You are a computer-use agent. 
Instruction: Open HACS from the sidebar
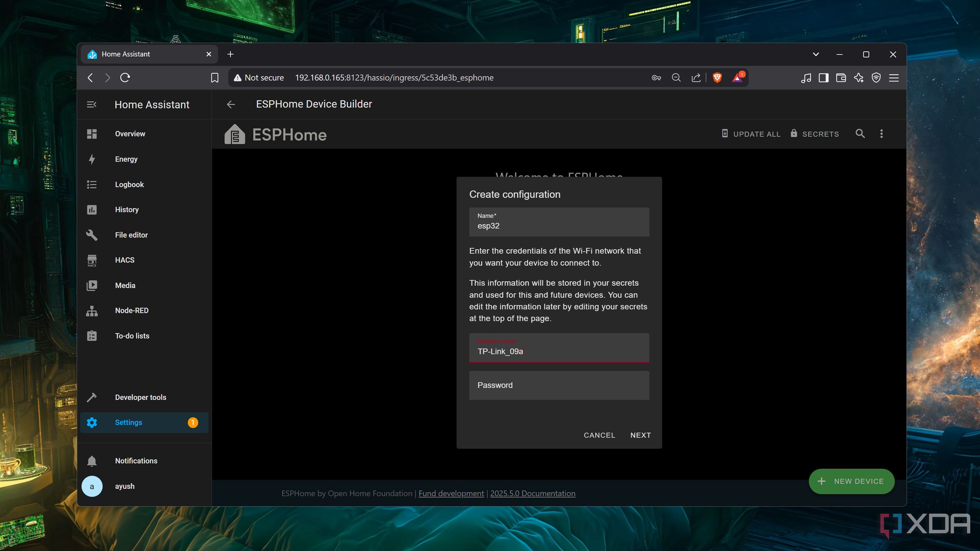pos(124,260)
